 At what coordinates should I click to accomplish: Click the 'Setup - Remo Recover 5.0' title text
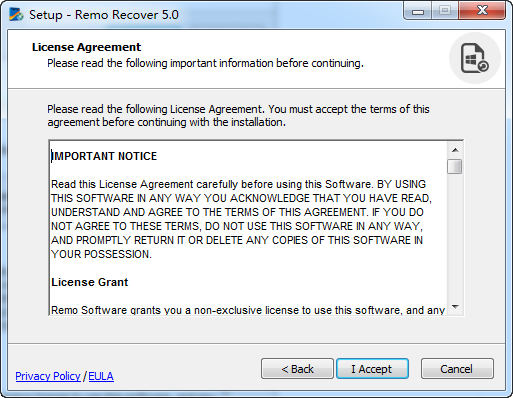104,15
